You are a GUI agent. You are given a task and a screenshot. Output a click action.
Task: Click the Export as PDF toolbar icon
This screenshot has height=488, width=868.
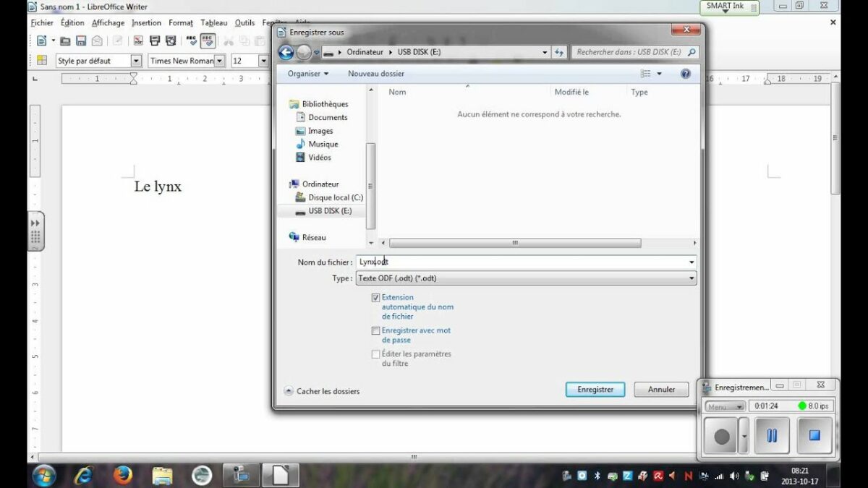click(x=138, y=41)
